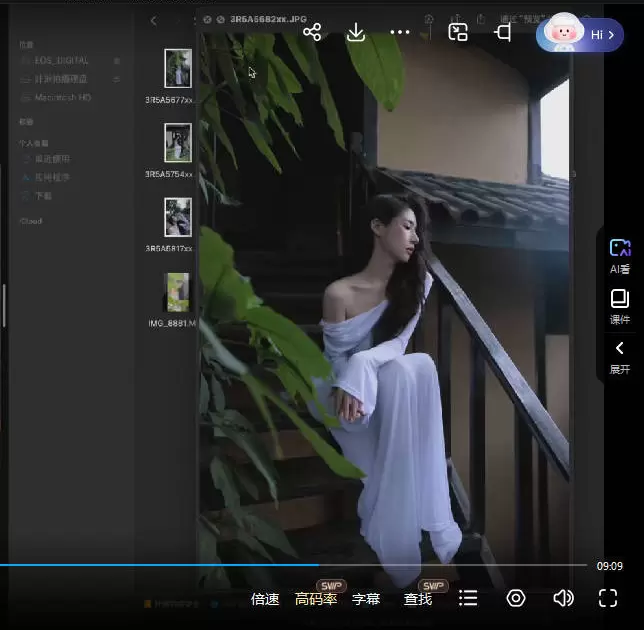Enter fullscreen mode
Screen dimensions: 644x630
tap(608, 598)
